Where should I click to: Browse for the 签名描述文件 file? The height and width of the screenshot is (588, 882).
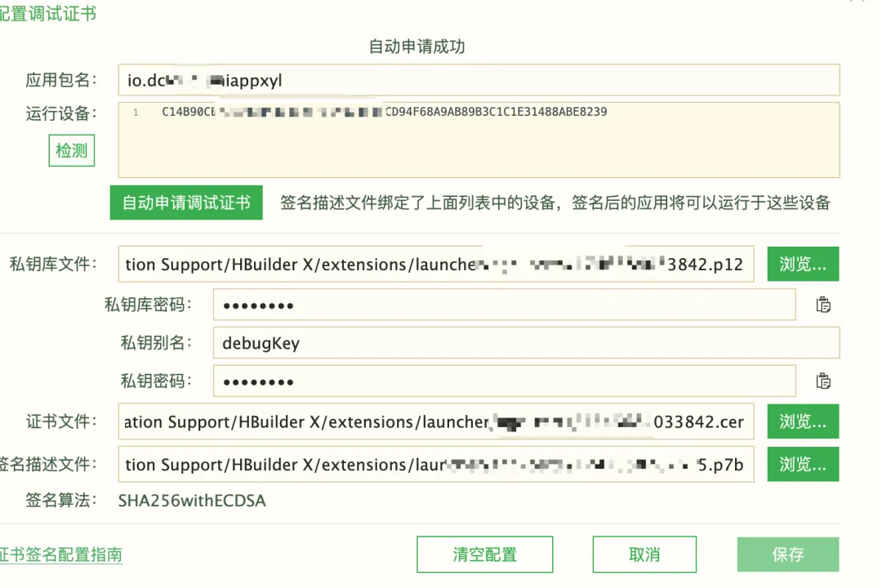(x=803, y=464)
